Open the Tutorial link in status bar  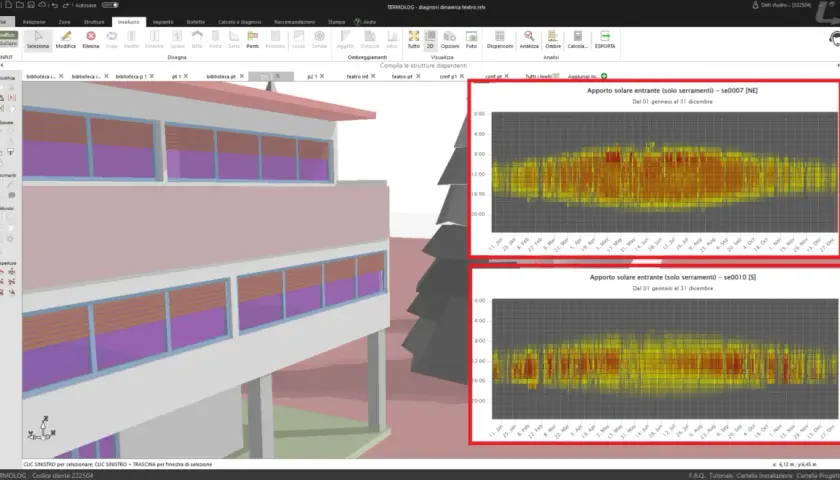721,476
